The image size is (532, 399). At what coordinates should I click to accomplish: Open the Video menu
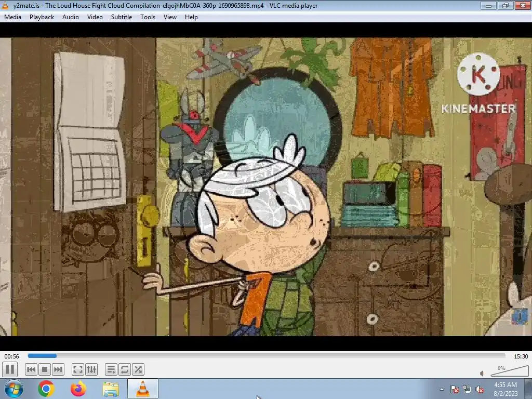(95, 17)
